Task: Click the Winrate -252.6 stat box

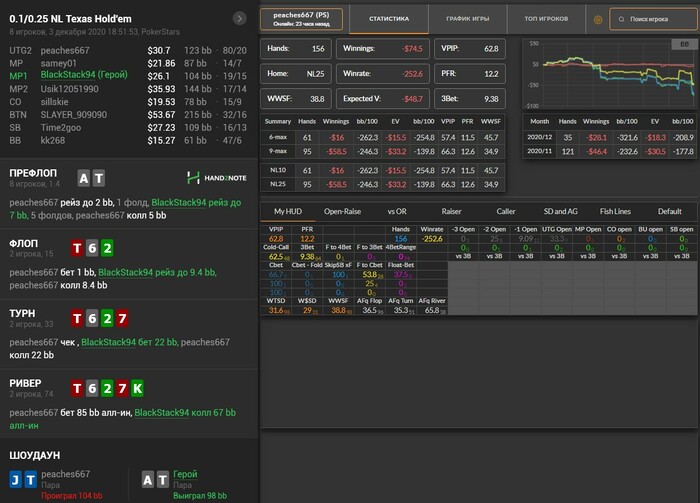Action: [383, 74]
